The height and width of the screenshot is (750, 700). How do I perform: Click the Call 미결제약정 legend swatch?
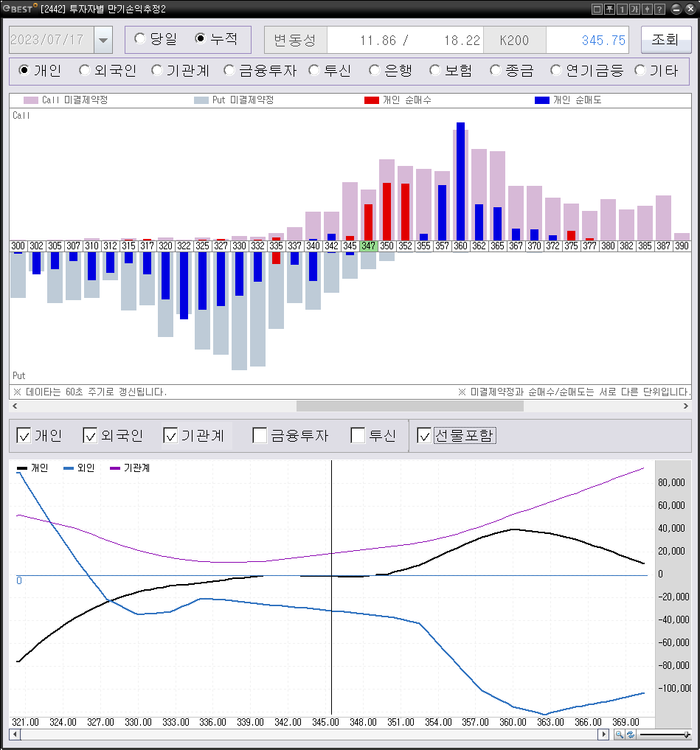[31, 100]
